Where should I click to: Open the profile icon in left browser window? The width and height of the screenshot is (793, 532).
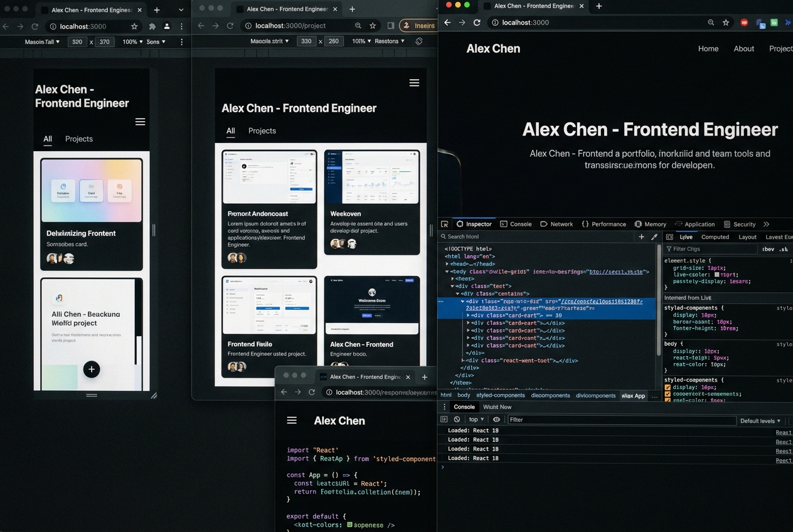click(167, 26)
